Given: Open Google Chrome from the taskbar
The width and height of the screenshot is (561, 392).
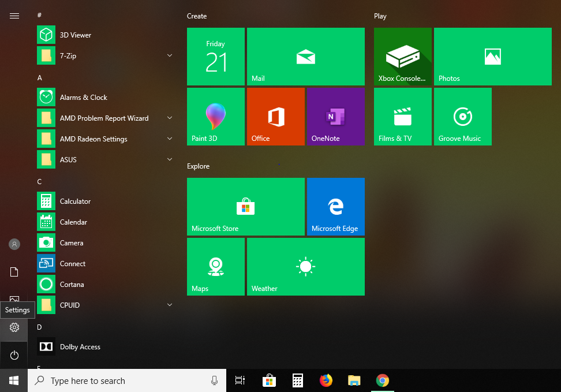Looking at the screenshot, I should point(382,380).
